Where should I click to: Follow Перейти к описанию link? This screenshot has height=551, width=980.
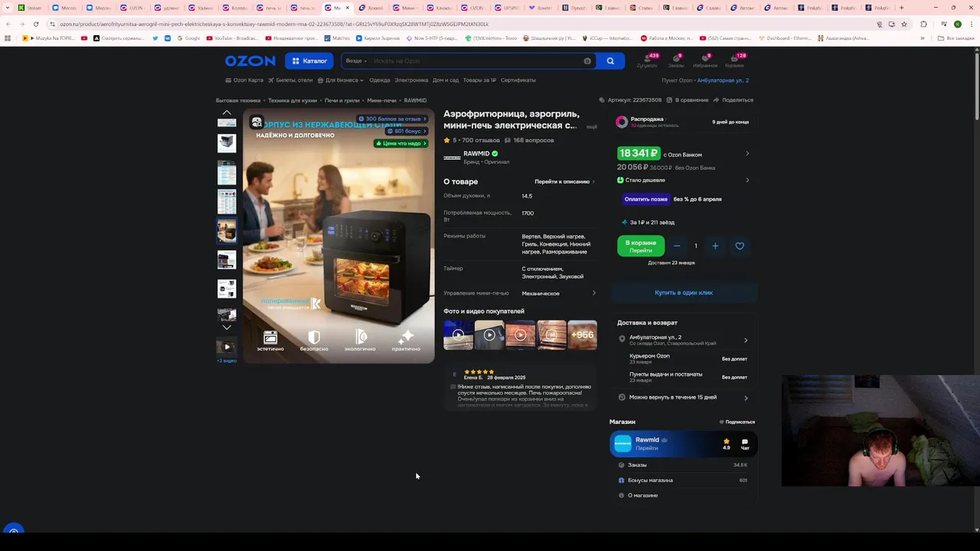tap(565, 182)
